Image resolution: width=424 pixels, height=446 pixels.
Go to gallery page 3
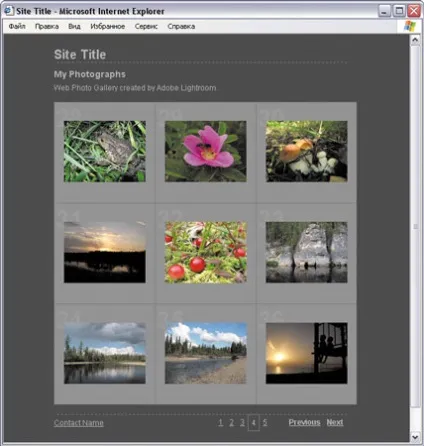(242, 423)
